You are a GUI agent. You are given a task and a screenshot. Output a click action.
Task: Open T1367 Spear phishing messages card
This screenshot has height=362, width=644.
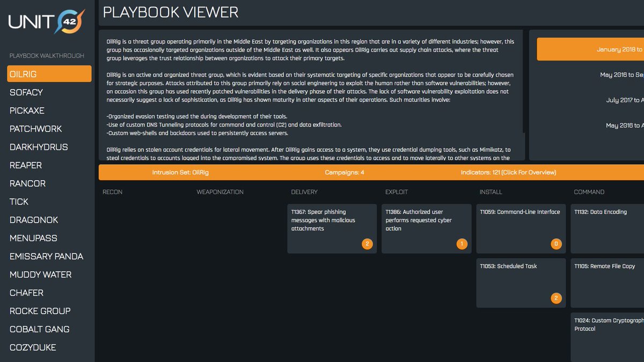(332, 228)
